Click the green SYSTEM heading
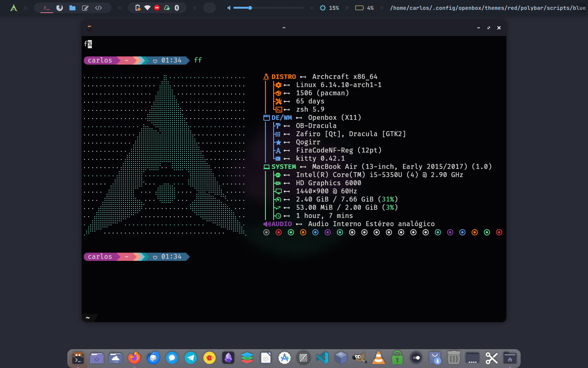The image size is (588, 368). 284,166
